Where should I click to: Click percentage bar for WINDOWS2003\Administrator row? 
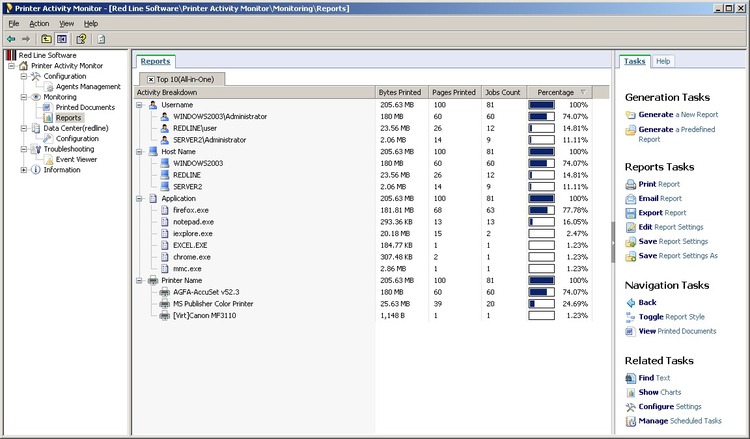[541, 116]
